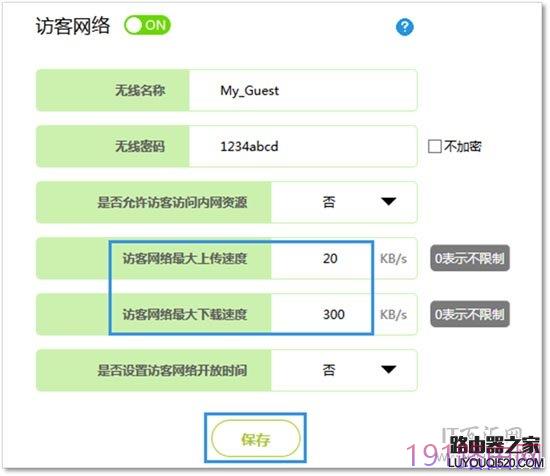
Task: Click the 否 value for guest network open time
Action: [329, 370]
